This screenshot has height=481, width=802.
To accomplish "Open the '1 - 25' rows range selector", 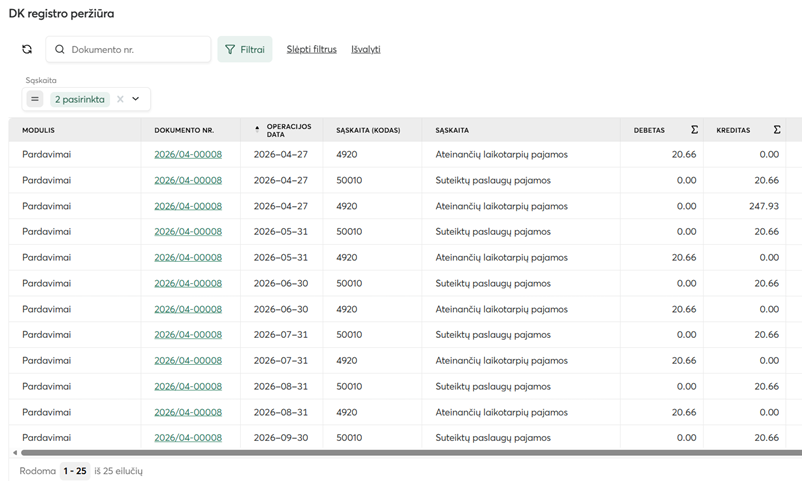I will point(74,470).
